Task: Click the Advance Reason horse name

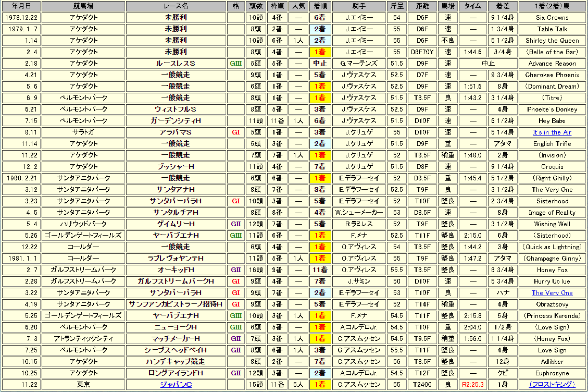Action: (552, 64)
